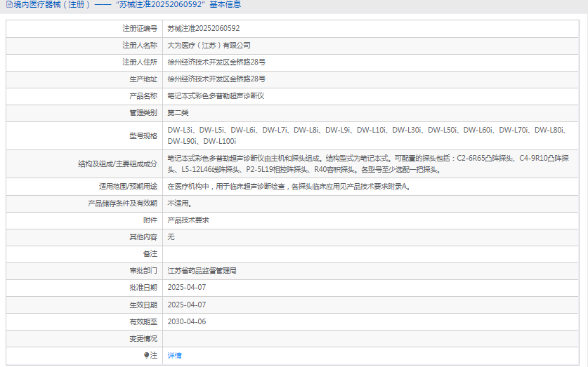Select the intended use text 在医疗机构中
This screenshot has width=588, height=367.
289,186
